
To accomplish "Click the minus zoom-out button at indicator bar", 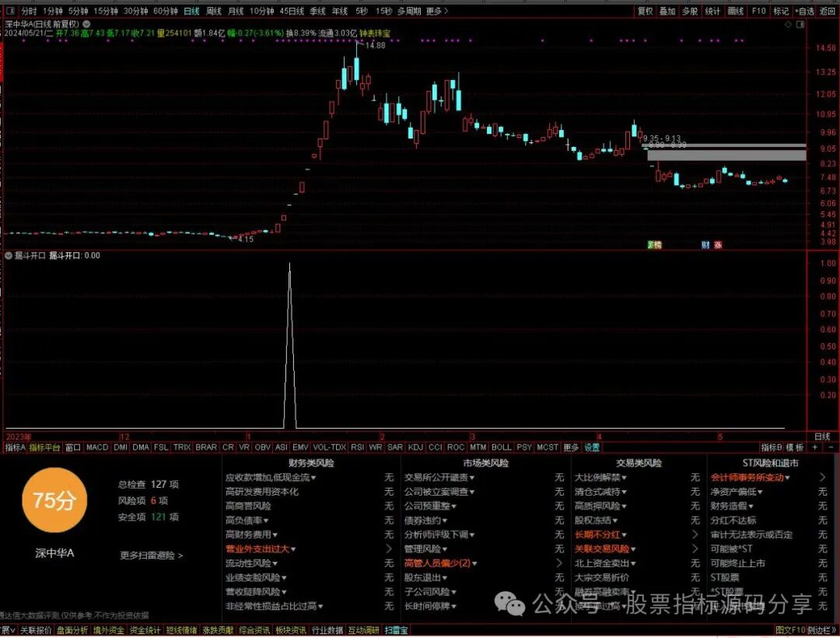I will tap(831, 447).
